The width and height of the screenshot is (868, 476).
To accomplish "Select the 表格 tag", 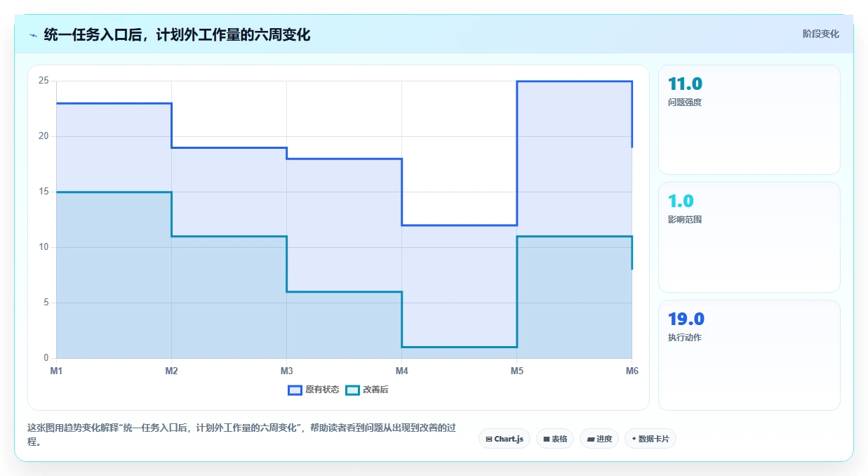I will [x=554, y=439].
